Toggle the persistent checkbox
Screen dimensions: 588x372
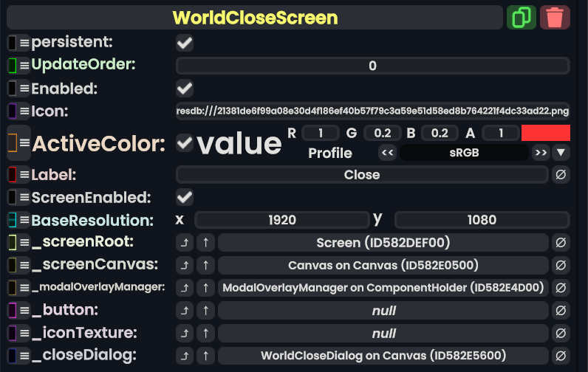[x=185, y=43]
